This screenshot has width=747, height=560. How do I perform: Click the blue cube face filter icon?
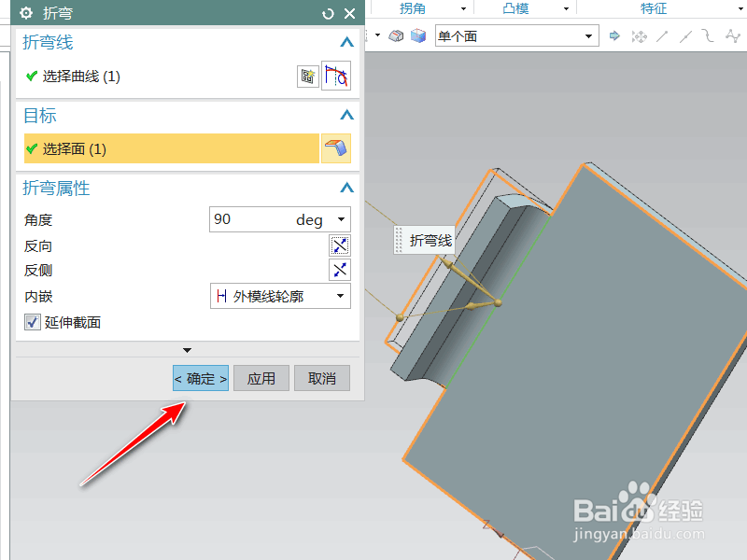coord(417,35)
